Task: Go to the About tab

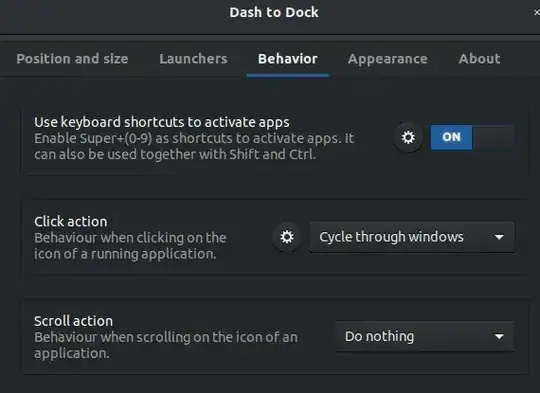Action: pyautogui.click(x=479, y=59)
